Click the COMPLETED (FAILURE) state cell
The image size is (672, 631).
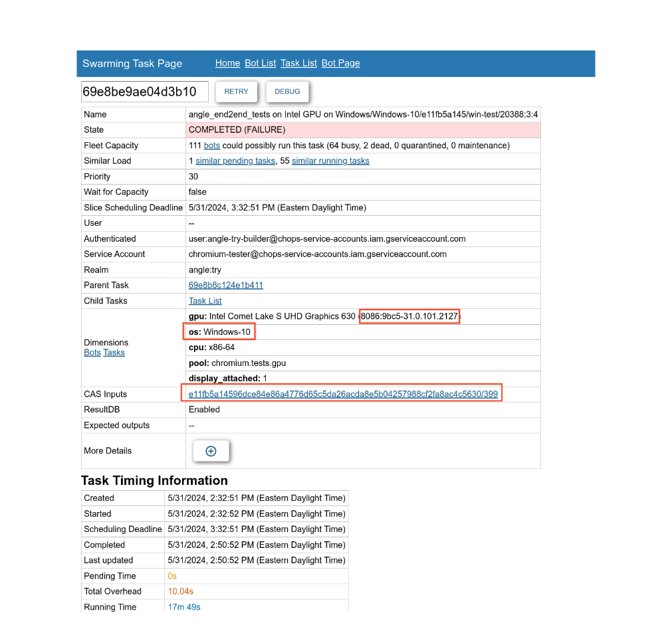237,130
